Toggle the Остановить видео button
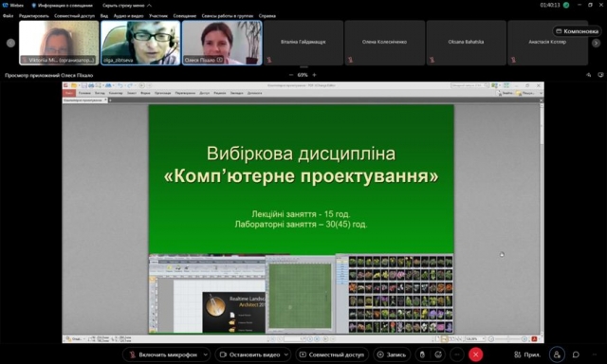Screen dimensions: 607x364 [249, 355]
